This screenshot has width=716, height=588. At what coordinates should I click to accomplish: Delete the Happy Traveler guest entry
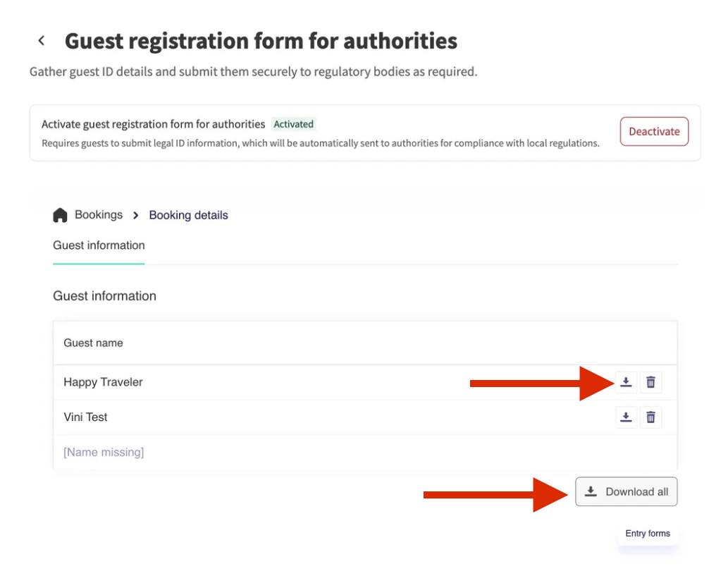coord(650,382)
